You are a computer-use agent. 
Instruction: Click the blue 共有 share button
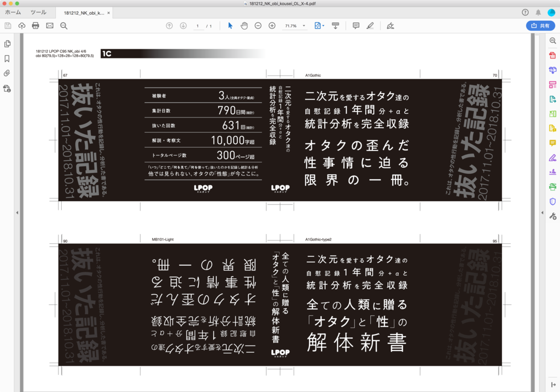[540, 26]
